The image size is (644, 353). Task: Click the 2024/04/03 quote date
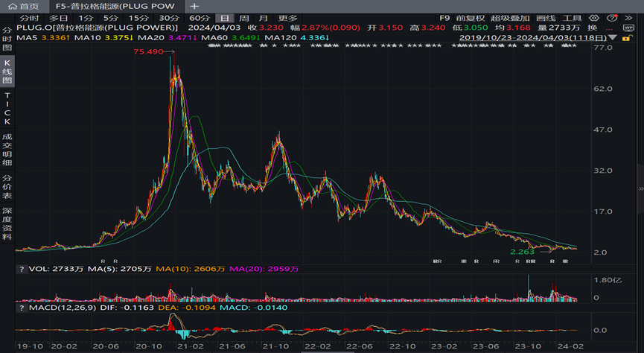point(214,28)
